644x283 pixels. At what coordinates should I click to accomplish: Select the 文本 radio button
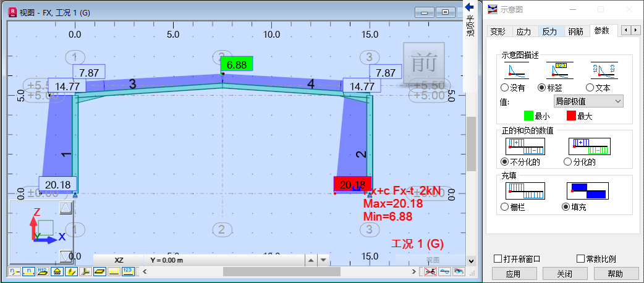click(590, 88)
